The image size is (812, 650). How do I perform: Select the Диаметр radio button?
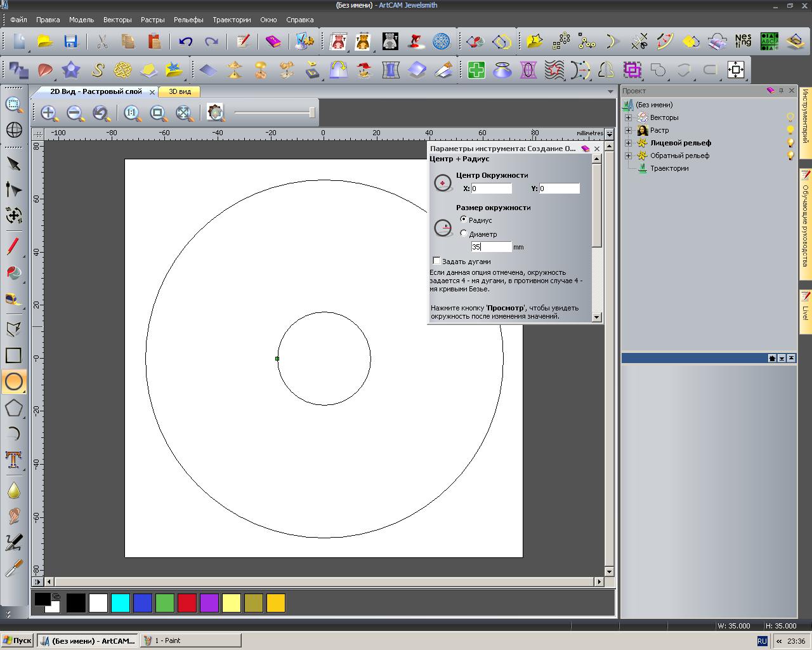point(464,234)
